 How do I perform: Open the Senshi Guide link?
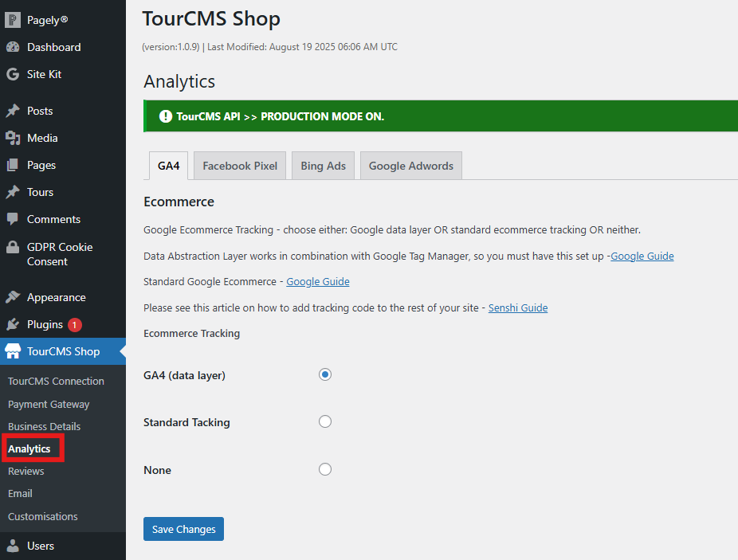(518, 307)
